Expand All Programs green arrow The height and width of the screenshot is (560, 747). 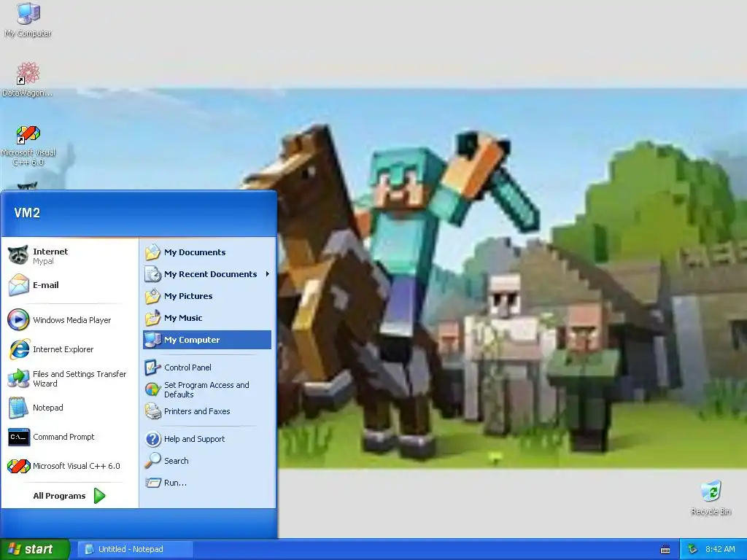pos(99,496)
